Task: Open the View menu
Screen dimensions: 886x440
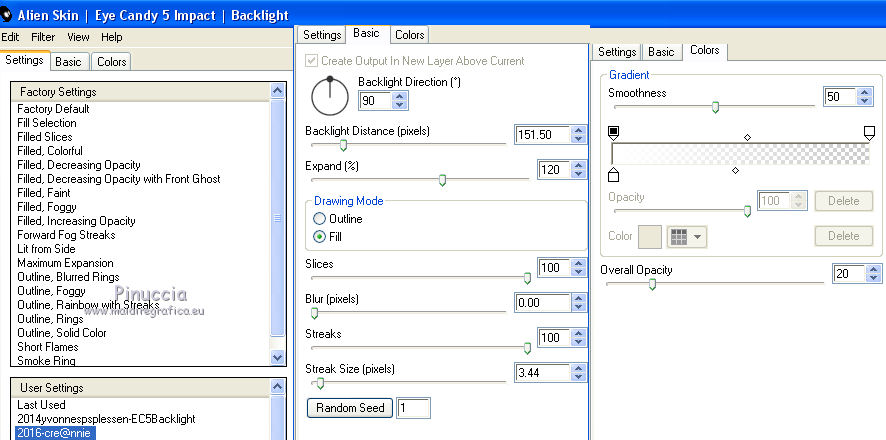Action: pyautogui.click(x=78, y=37)
